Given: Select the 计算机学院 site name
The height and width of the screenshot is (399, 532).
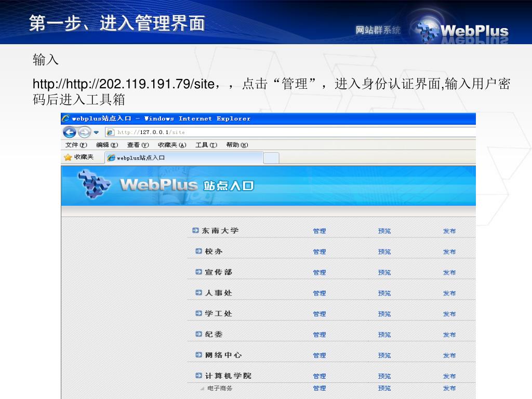Looking at the screenshot, I should [x=228, y=376].
